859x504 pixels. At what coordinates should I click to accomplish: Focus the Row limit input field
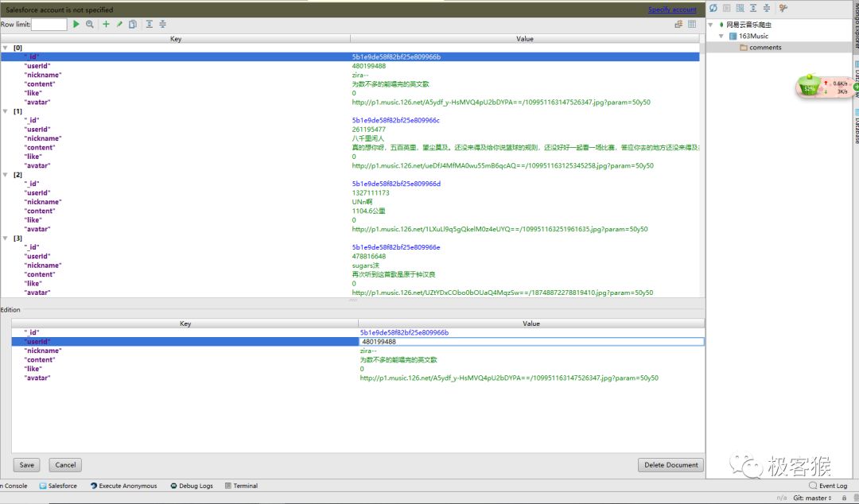click(x=49, y=24)
